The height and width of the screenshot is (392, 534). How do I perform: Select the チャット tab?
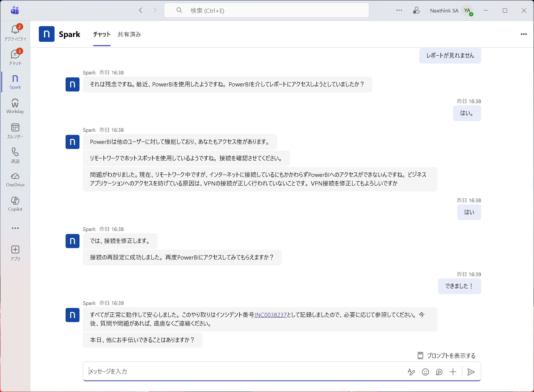click(102, 34)
